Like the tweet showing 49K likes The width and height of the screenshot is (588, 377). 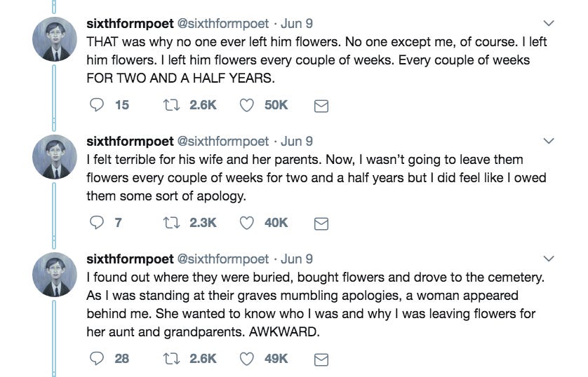[247, 359]
